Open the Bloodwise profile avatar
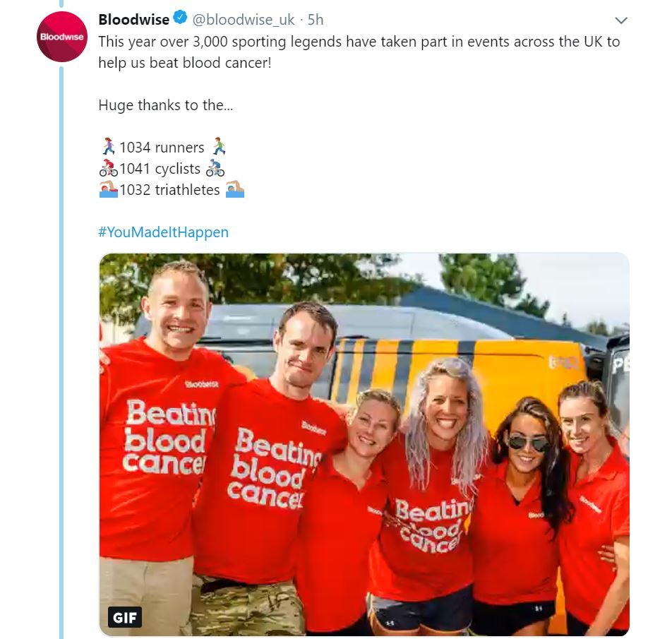The image size is (672, 639). 62,37
